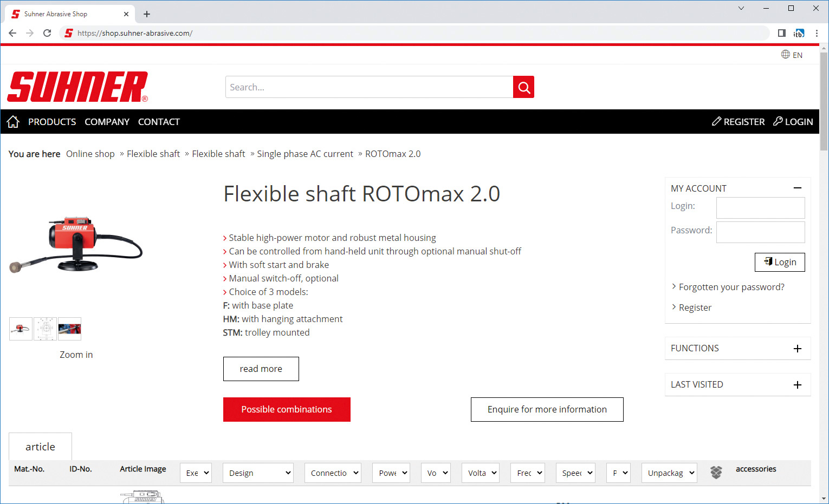The width and height of the screenshot is (829, 504).
Task: Open the Volta filter dropdown
Action: click(481, 473)
